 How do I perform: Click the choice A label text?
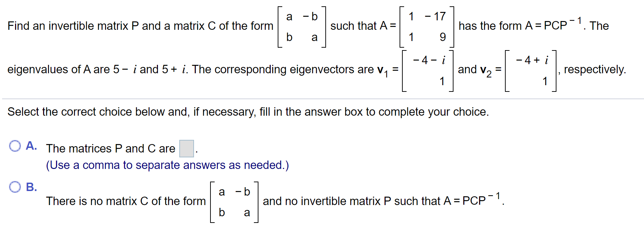click(31, 145)
